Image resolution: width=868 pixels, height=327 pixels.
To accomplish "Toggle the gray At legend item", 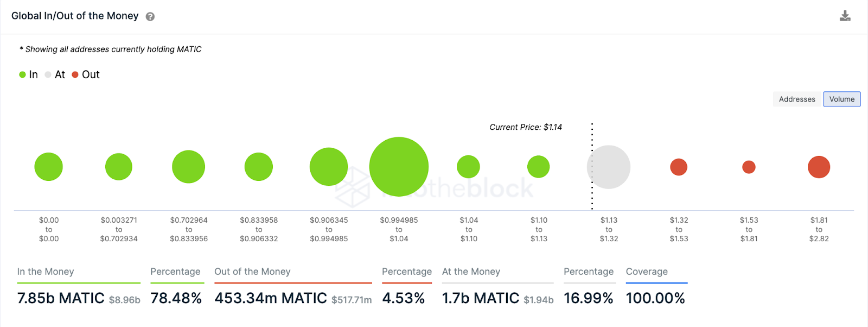I will click(x=55, y=74).
